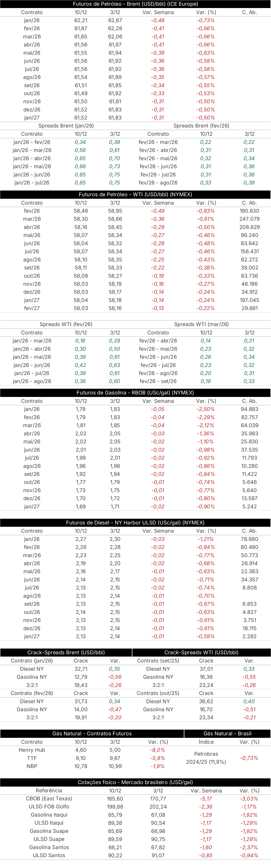Select Gás Natural - Contratos Futuros header
271x868 pixels.
(92, 734)
